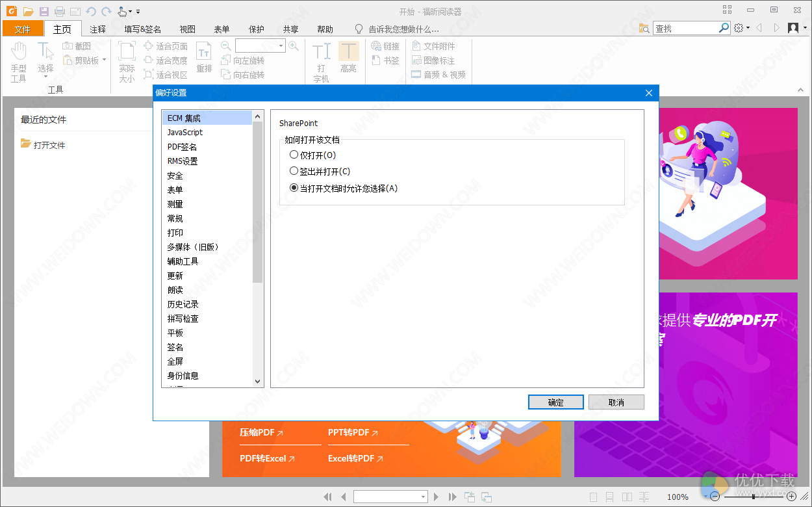Click the 书签 bookmark tool
Viewport: 812px width, 507px height.
385,60
